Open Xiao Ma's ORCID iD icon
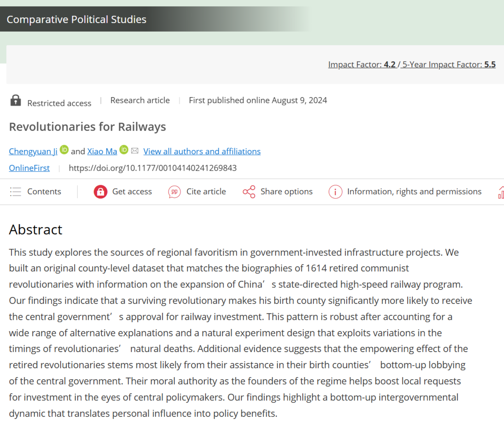The height and width of the screenshot is (429, 504). [124, 150]
